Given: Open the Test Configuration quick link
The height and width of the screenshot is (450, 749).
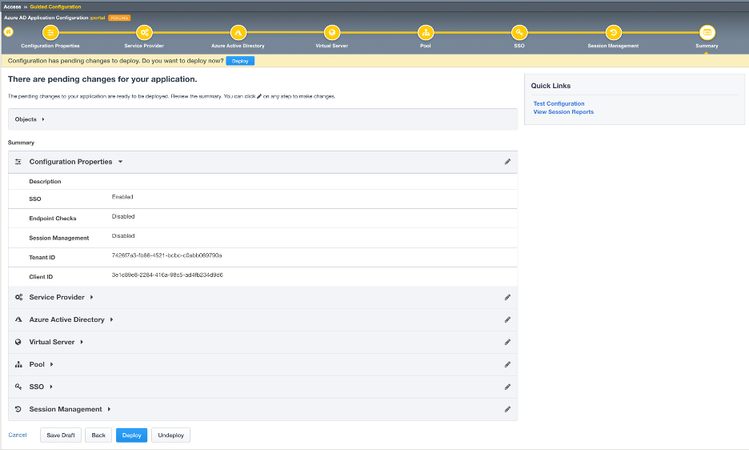Looking at the screenshot, I should point(558,104).
